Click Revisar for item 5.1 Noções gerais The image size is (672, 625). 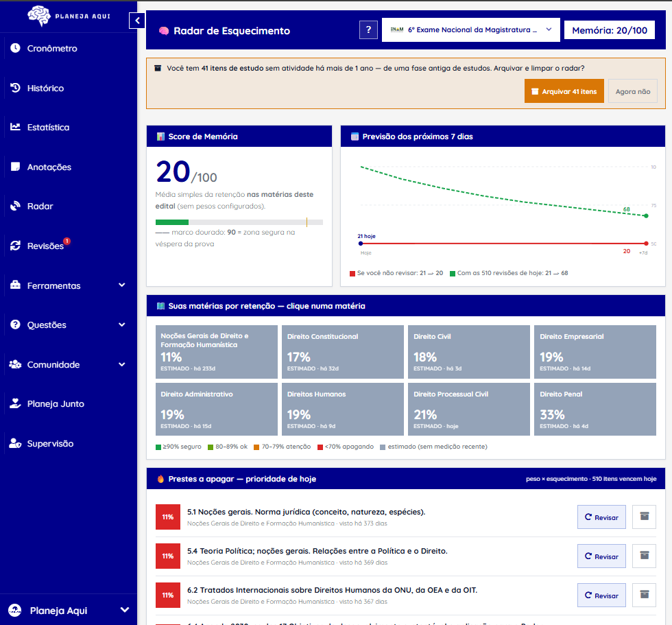pos(601,517)
